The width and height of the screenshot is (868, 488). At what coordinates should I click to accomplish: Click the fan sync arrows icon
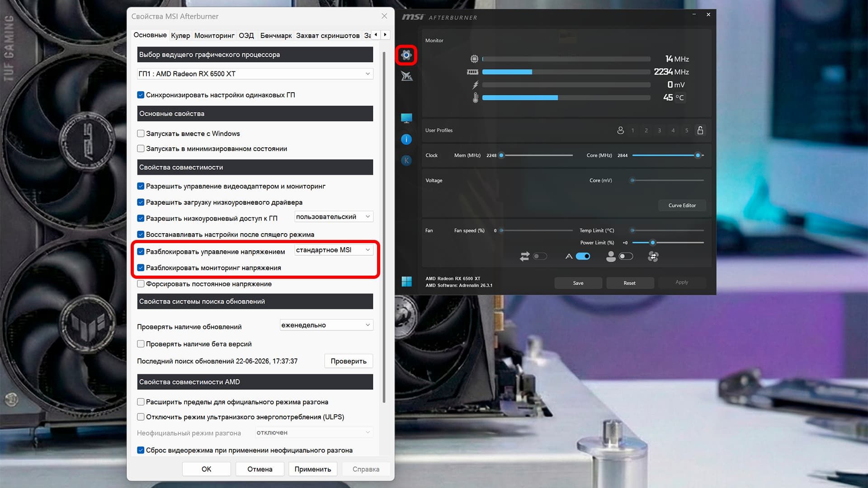click(x=524, y=257)
